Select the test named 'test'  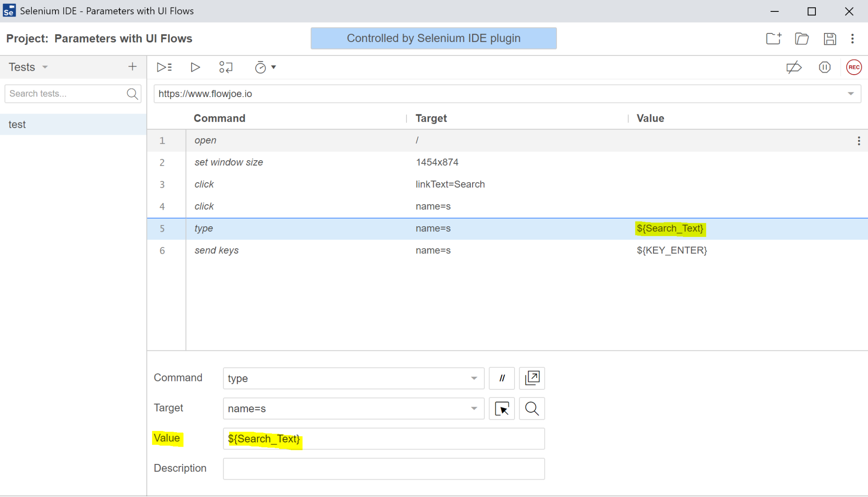point(72,124)
